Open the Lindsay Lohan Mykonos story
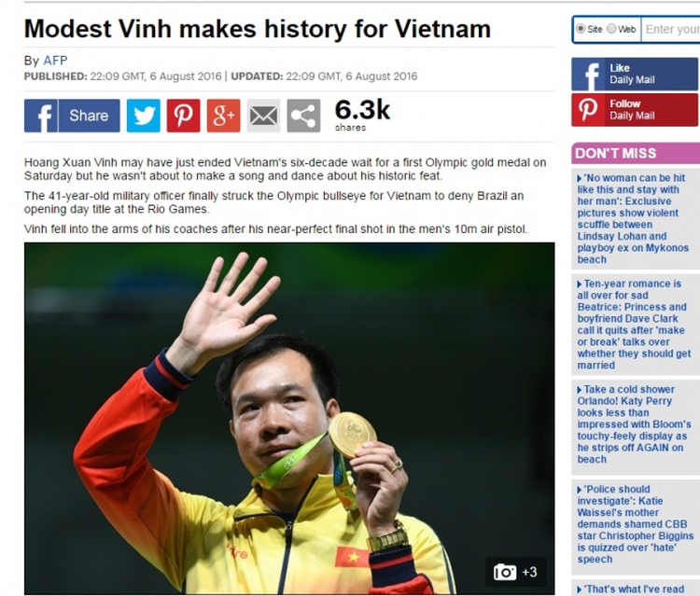 (633, 218)
